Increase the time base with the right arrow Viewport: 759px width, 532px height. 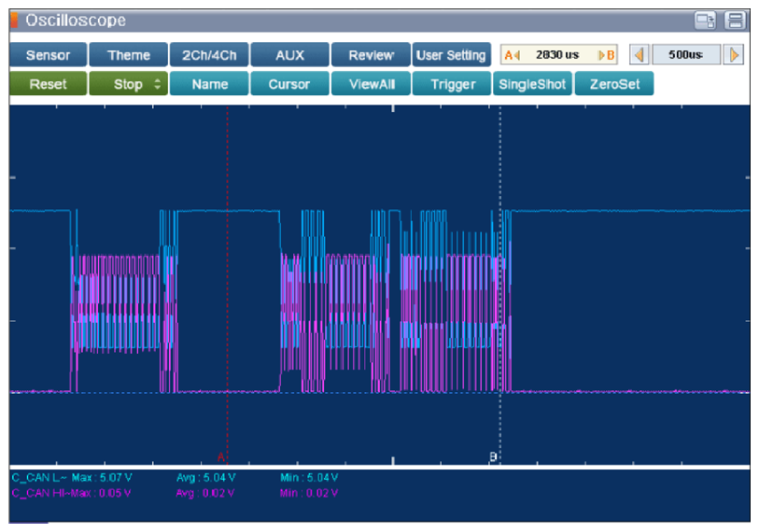click(735, 55)
